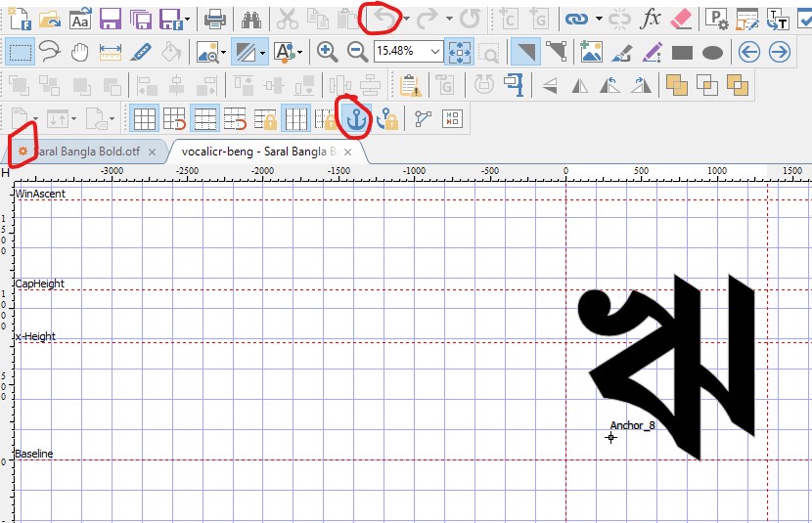Switch to point mode with nodes triangle
Image resolution: width=812 pixels, height=523 pixels.
coord(557,52)
